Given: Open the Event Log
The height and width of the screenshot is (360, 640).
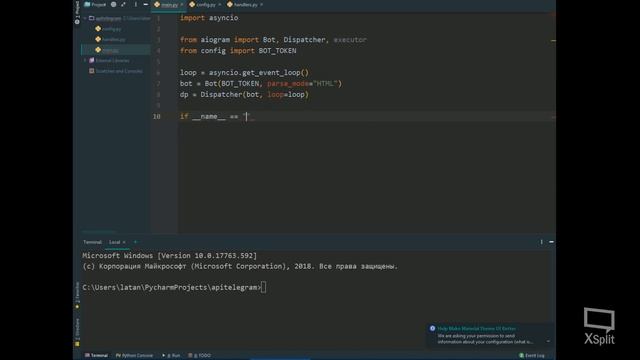Looking at the screenshot, I should pyautogui.click(x=532, y=356).
